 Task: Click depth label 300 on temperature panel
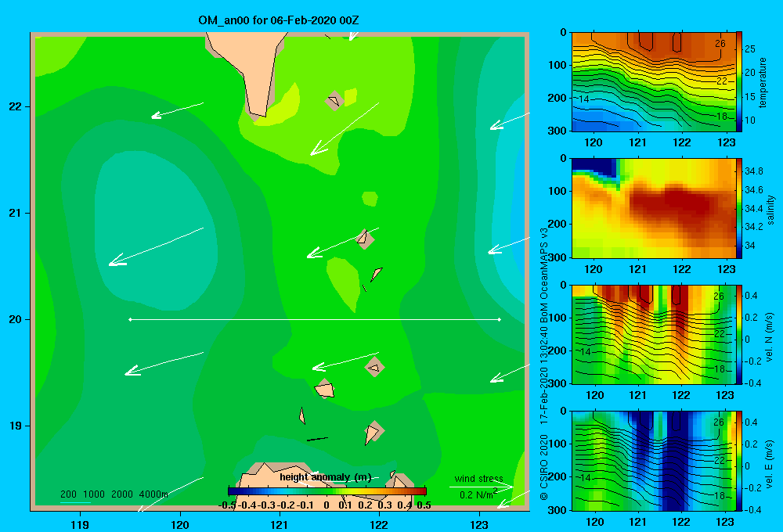[557, 131]
